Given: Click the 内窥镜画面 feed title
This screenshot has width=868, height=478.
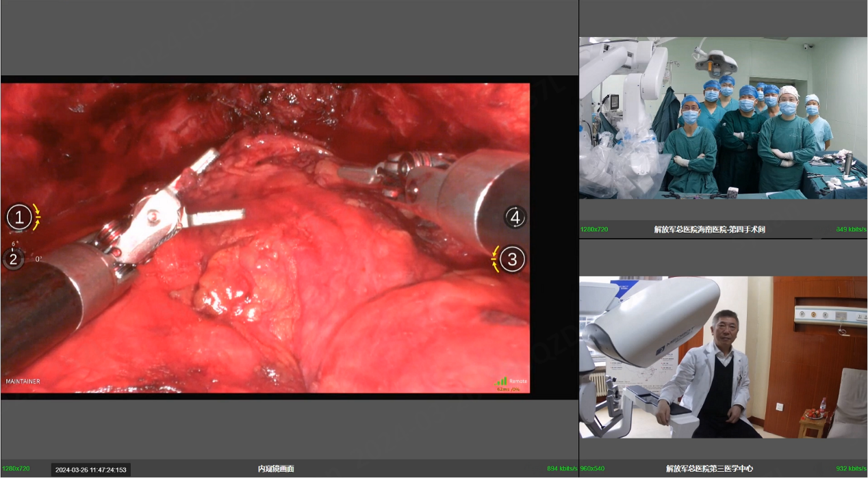Looking at the screenshot, I should pyautogui.click(x=276, y=468).
